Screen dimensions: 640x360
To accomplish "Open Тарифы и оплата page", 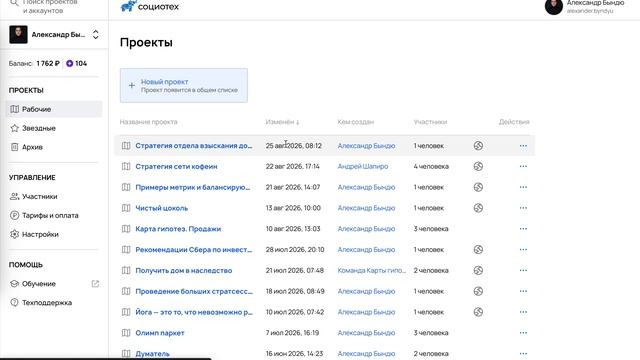I will point(54,215).
